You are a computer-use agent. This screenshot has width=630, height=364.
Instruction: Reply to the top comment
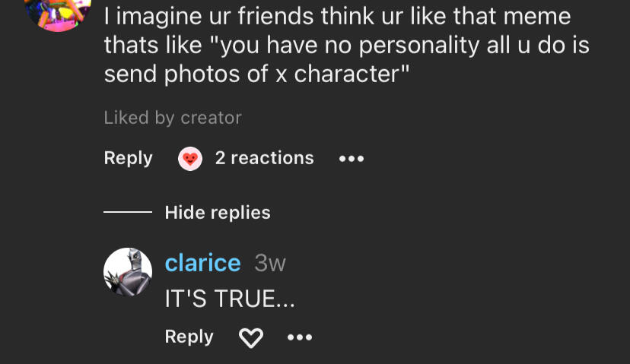[128, 158]
